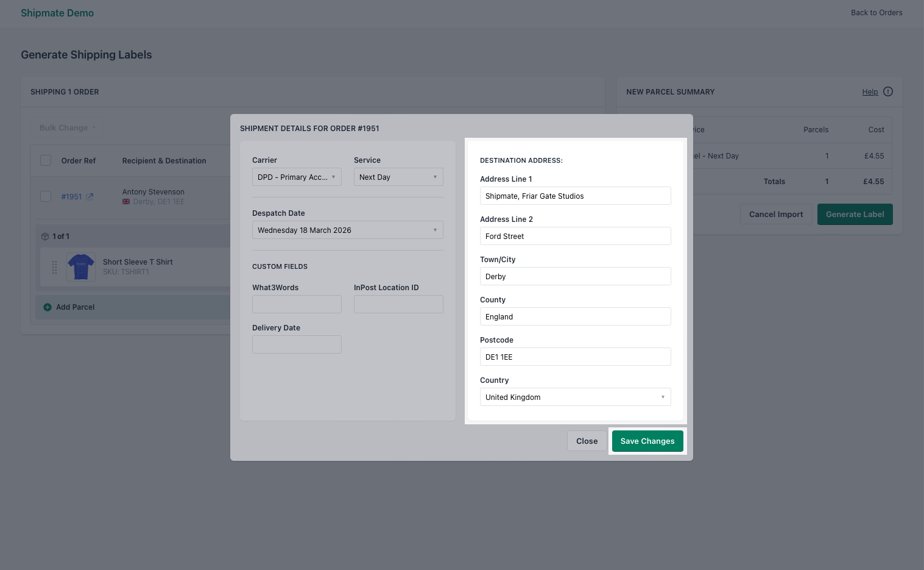This screenshot has height=570, width=924.
Task: Open the Despatch Date dropdown
Action: click(347, 230)
